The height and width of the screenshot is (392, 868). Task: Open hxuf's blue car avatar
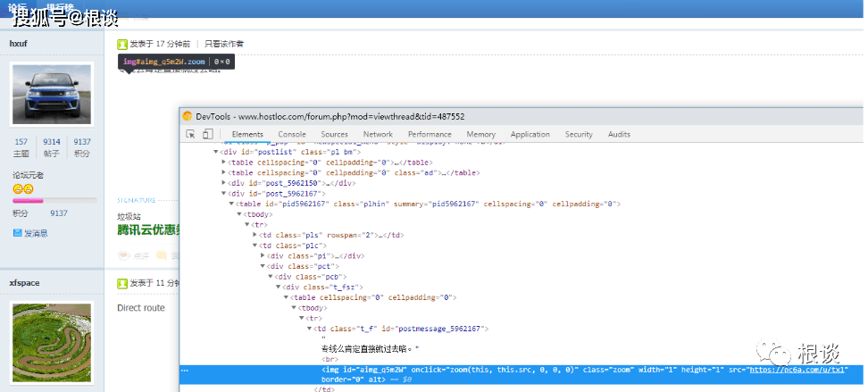(52, 94)
